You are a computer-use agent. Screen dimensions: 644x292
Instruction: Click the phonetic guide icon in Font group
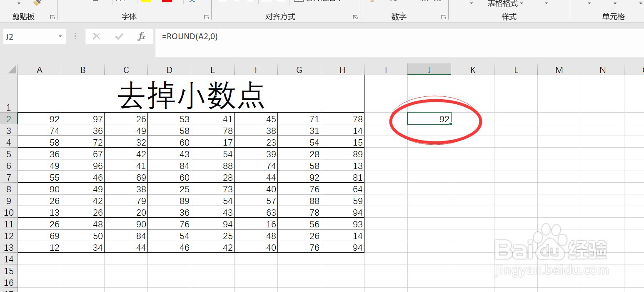point(192,2)
